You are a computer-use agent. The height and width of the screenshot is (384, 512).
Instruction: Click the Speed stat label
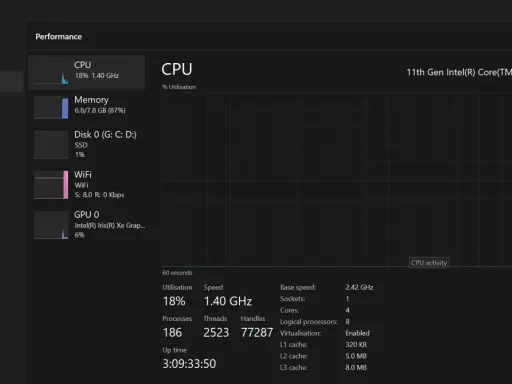213,287
